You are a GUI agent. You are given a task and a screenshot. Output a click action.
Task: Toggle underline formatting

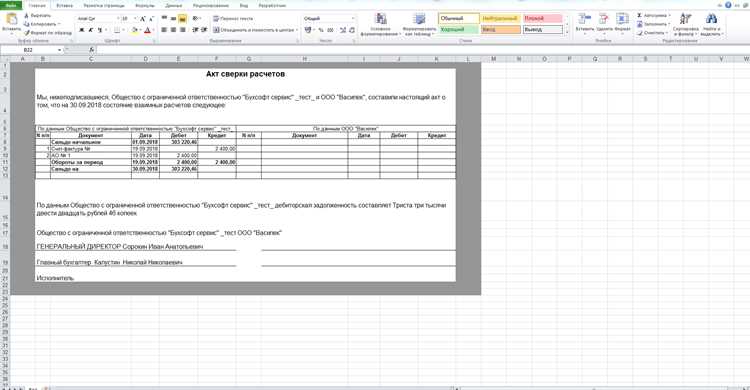click(100, 30)
